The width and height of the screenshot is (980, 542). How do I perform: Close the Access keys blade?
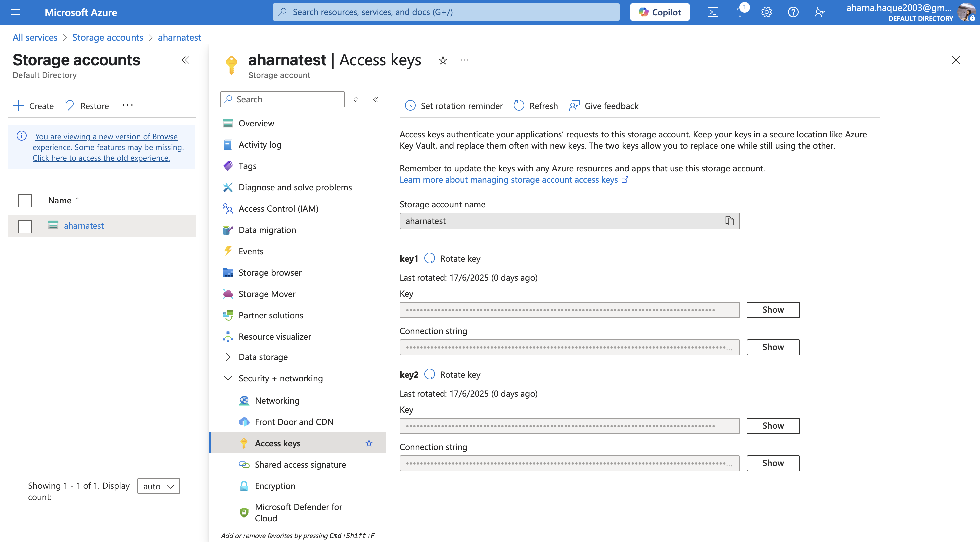pyautogui.click(x=956, y=60)
